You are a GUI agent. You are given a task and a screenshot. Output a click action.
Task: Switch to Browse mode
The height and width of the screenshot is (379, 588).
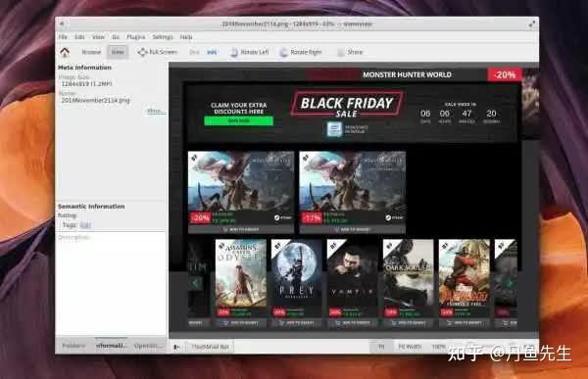(91, 52)
